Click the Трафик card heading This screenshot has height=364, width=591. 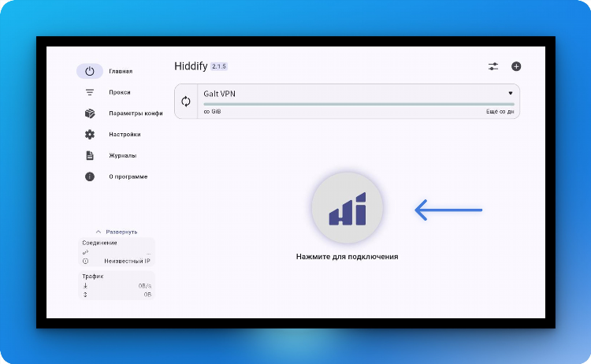click(x=93, y=277)
